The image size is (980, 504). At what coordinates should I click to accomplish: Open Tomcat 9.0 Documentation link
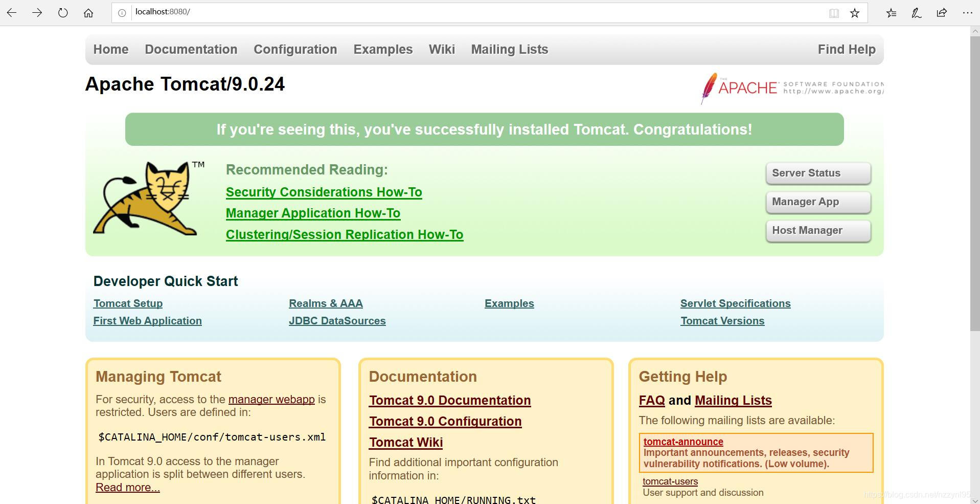[450, 401]
